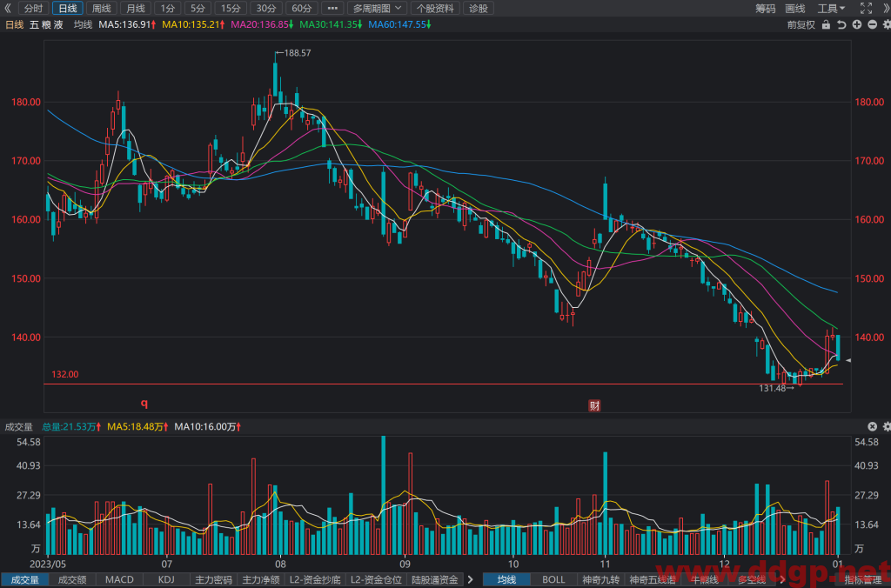Switch to 5分 minute period
The height and width of the screenshot is (588, 891).
(x=198, y=9)
